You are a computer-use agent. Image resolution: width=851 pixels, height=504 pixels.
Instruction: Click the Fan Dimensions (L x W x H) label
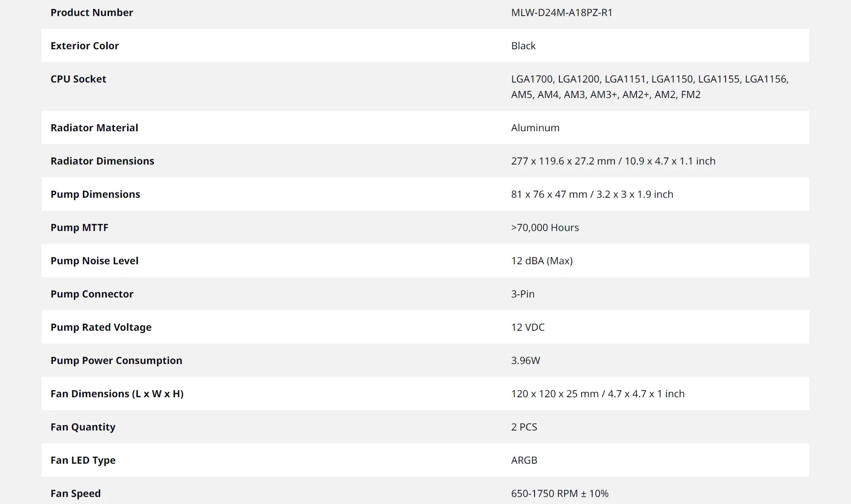(x=117, y=394)
